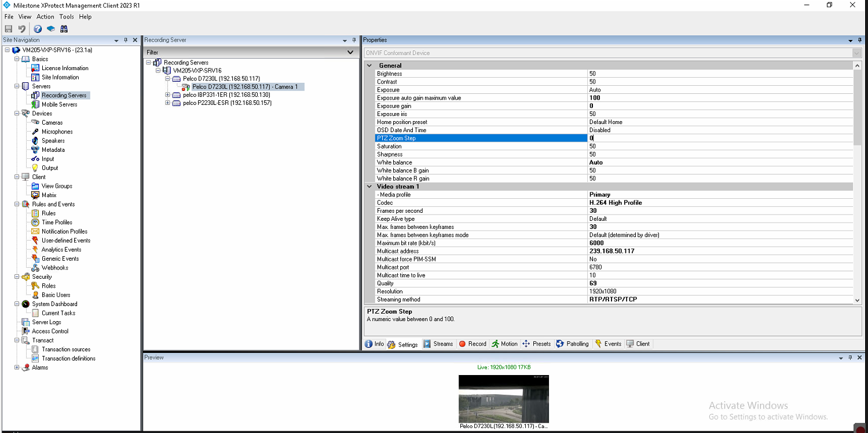Toggle the auto-hide pin on Preview panel
868x433 pixels.
[x=850, y=357]
